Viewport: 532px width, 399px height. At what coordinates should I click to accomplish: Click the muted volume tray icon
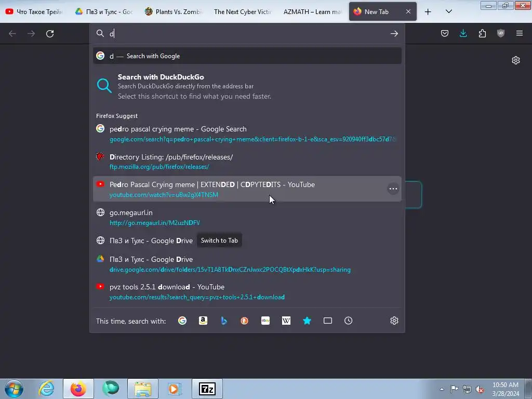pos(480,389)
